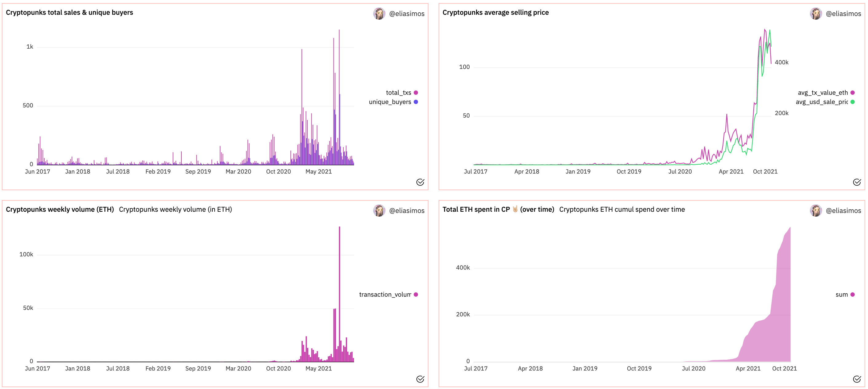This screenshot has height=389, width=868.
Task: Click the green avg_usd_sale_price color dot
Action: [853, 102]
